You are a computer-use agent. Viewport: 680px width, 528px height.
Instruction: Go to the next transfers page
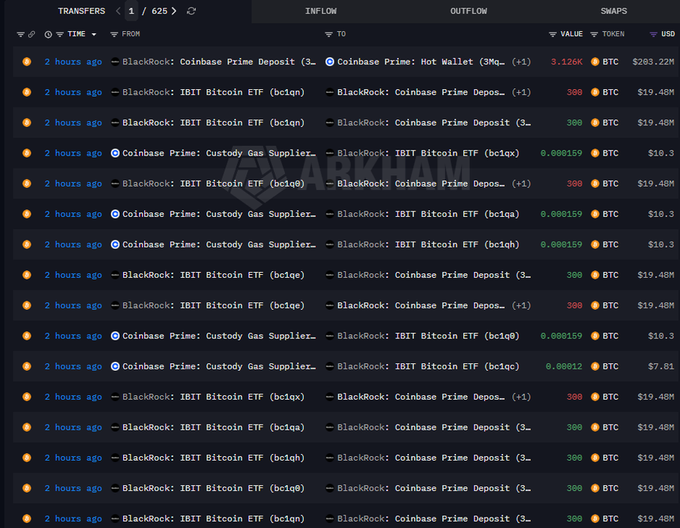[x=174, y=11]
